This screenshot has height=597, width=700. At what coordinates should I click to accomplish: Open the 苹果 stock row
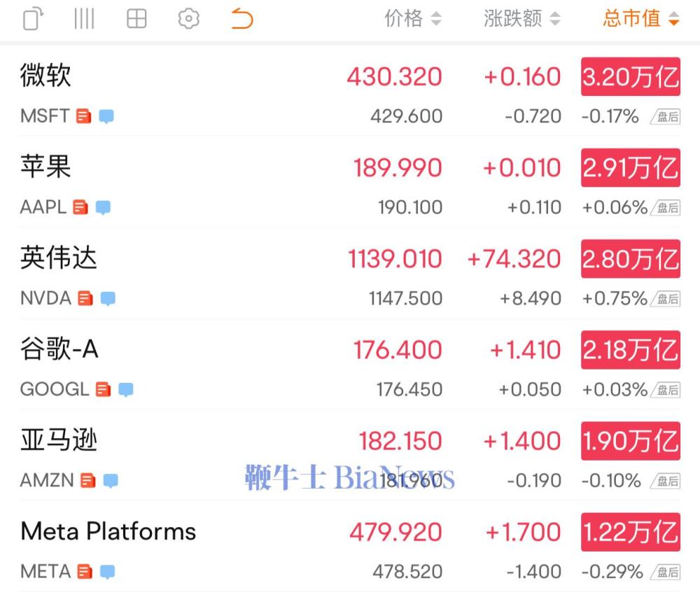pos(350,182)
